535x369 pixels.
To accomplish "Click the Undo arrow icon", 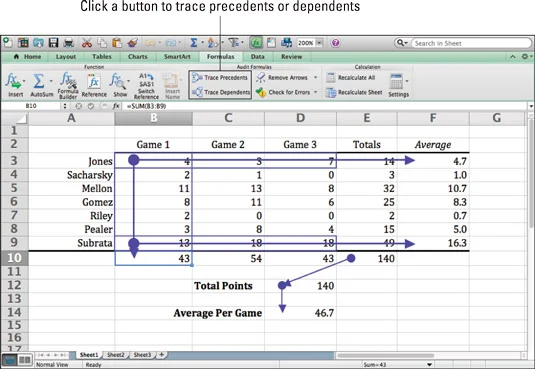I will [150, 43].
